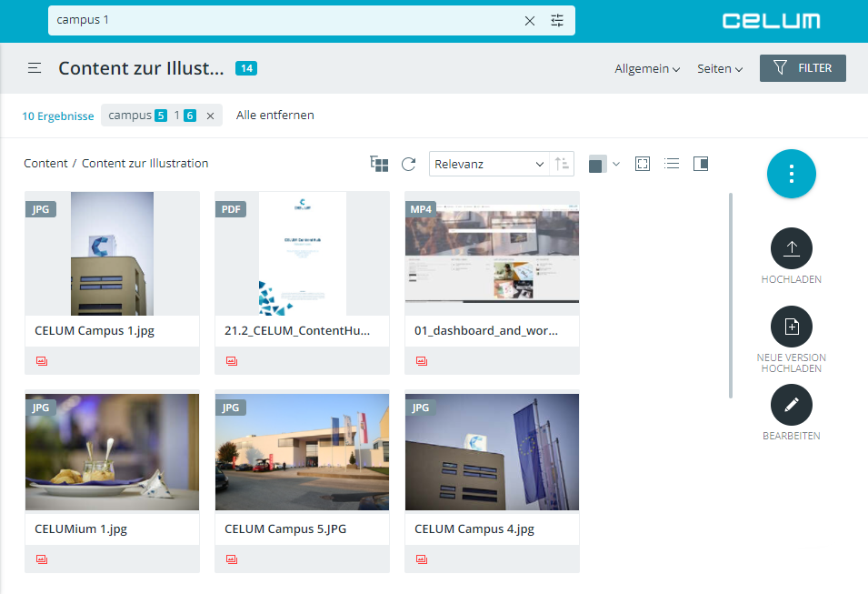Clear the search field with the X icon
Image resolution: width=868 pixels, height=594 pixels.
(x=530, y=21)
